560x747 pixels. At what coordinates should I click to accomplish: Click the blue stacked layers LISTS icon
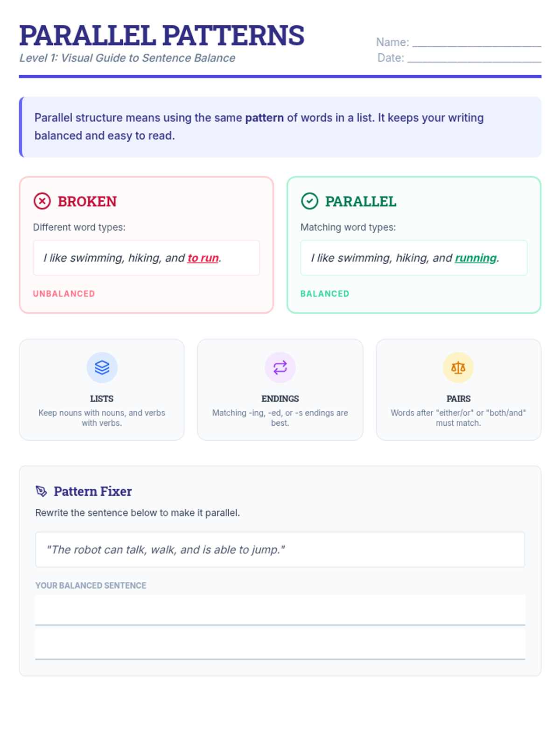coord(102,367)
